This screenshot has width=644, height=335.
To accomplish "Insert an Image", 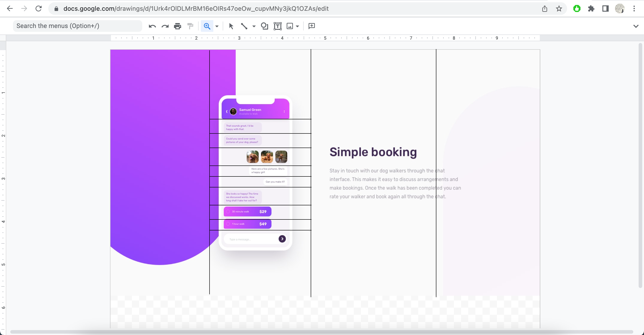I will pyautogui.click(x=290, y=26).
